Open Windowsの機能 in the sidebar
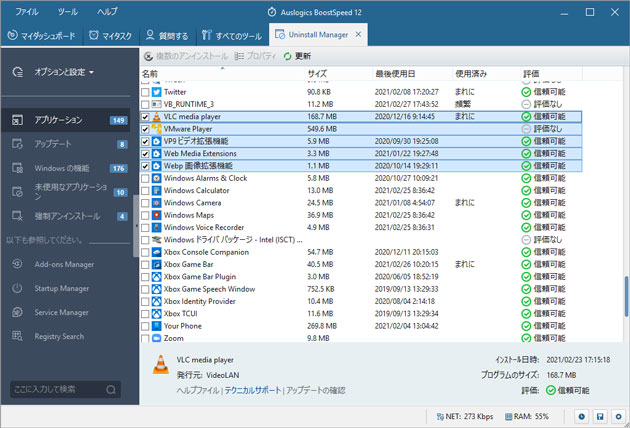 tap(60, 168)
